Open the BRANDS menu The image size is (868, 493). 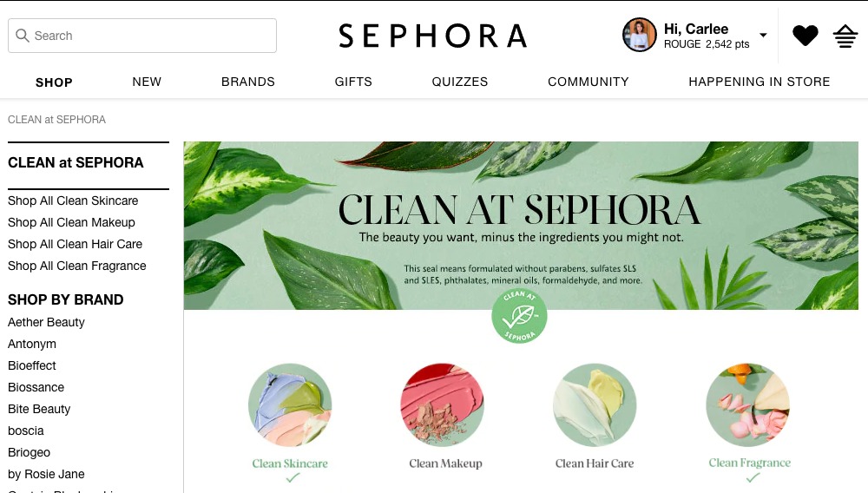(x=248, y=82)
